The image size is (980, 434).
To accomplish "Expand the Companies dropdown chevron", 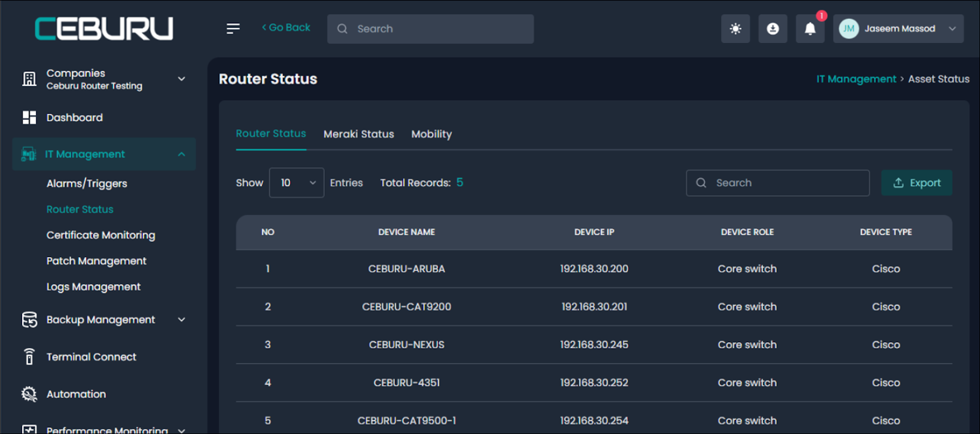I will click(181, 79).
